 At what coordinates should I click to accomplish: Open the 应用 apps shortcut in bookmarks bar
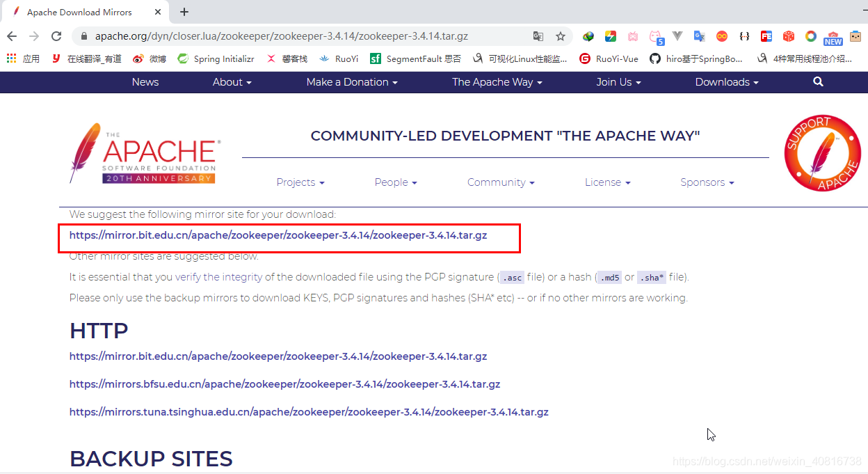pyautogui.click(x=23, y=59)
